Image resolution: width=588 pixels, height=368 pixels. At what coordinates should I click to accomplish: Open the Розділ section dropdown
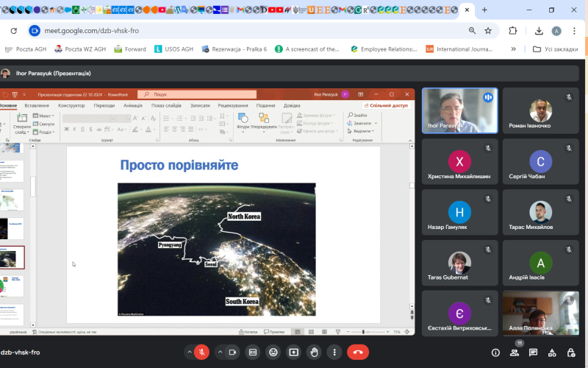[x=43, y=132]
